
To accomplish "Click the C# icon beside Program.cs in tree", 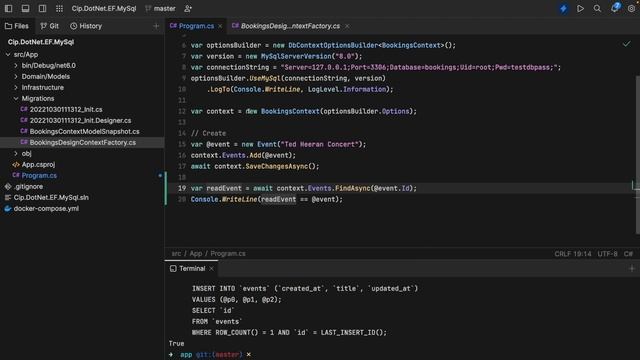I will 16,175.
